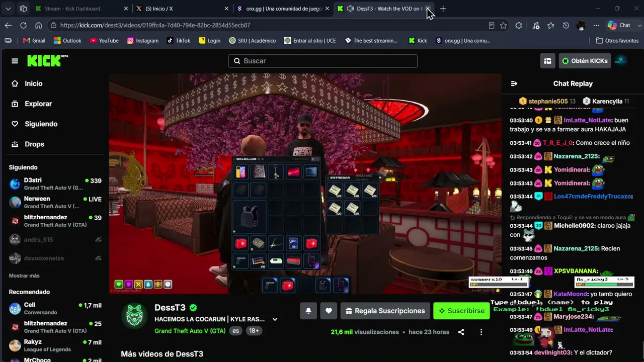Click the Kick search field

click(x=323, y=61)
